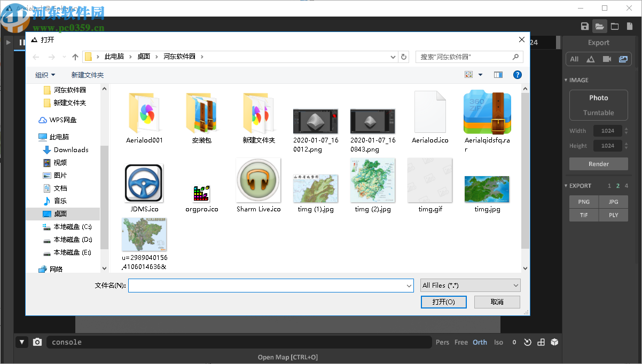Image resolution: width=642 pixels, height=364 pixels.
Task: Open the 组织 dropdown menu
Action: 45,75
